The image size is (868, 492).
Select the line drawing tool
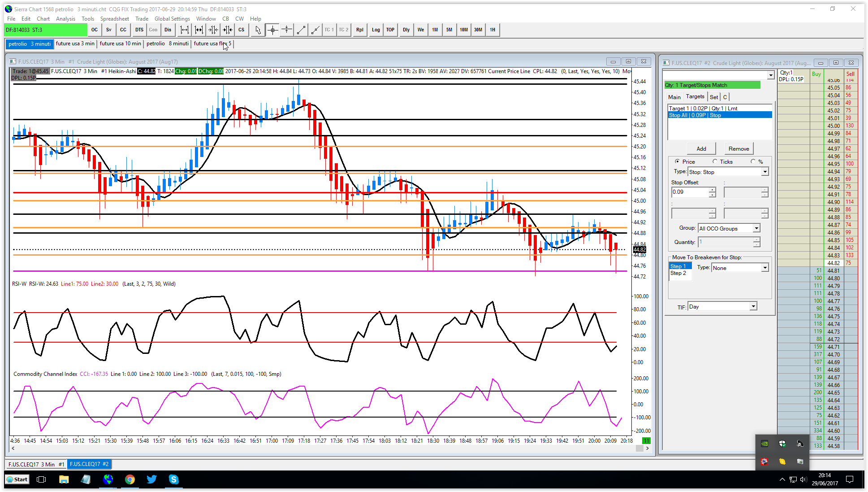coord(301,30)
